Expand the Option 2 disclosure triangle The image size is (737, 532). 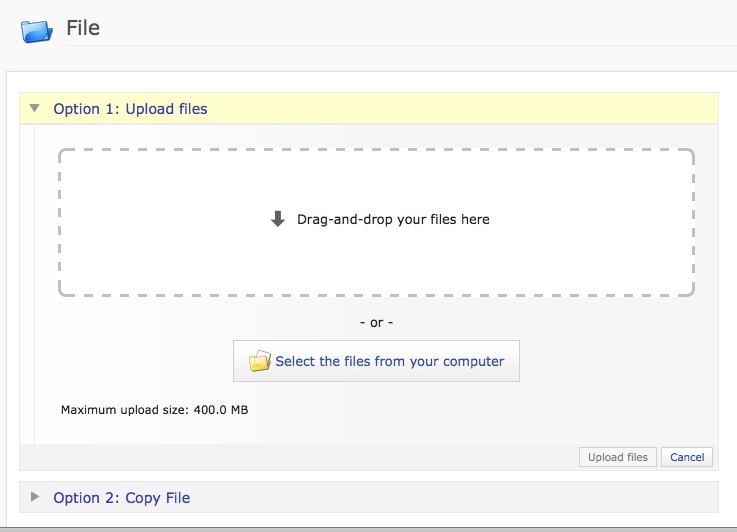(x=35, y=497)
